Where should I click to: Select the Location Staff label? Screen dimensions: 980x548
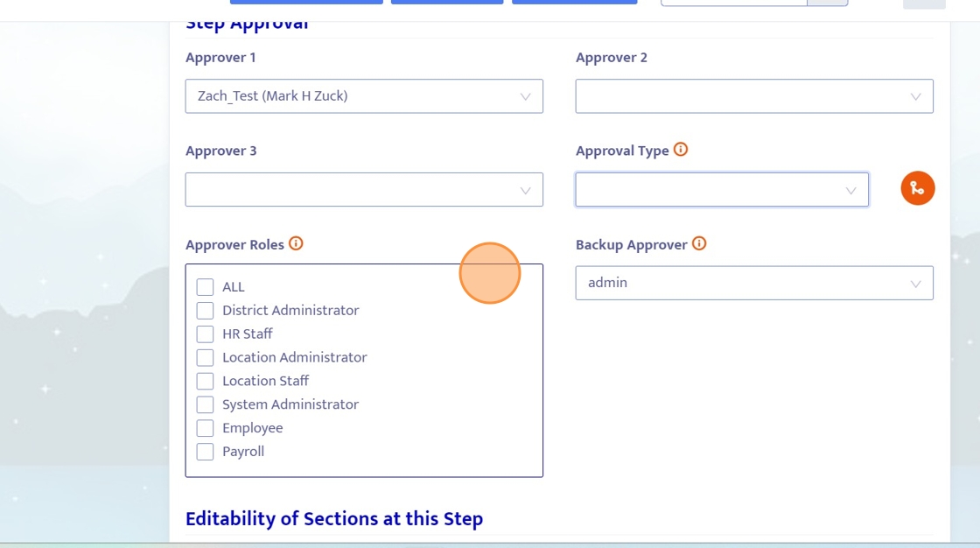[266, 381]
